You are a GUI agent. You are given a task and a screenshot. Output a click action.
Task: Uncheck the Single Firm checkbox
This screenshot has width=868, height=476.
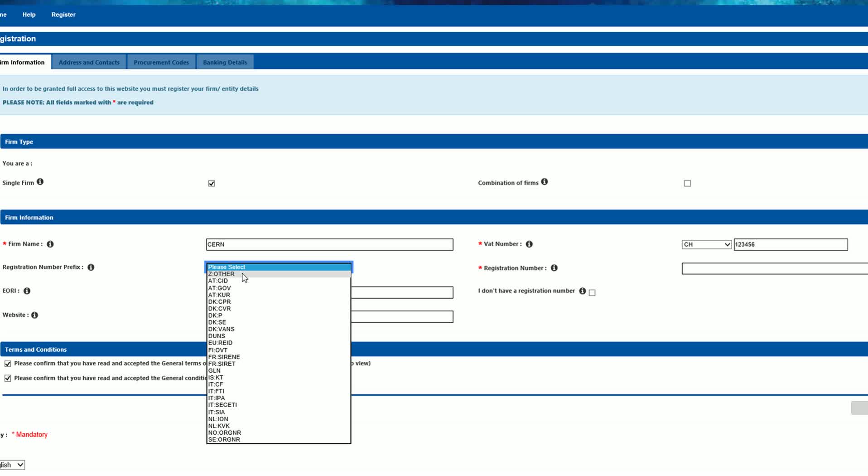pyautogui.click(x=211, y=184)
